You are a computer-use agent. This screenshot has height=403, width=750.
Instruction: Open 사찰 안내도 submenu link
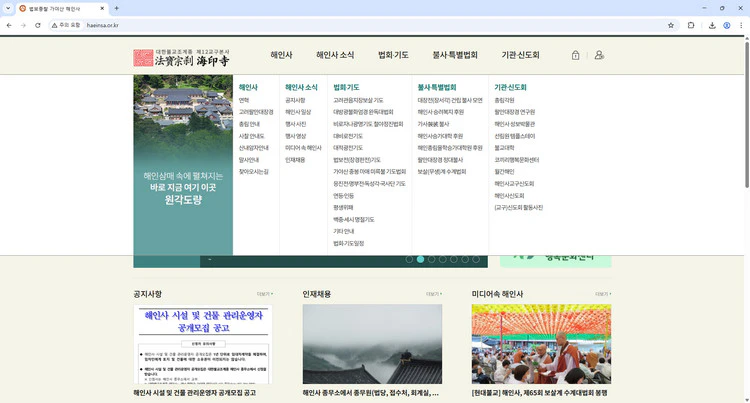pos(252,136)
